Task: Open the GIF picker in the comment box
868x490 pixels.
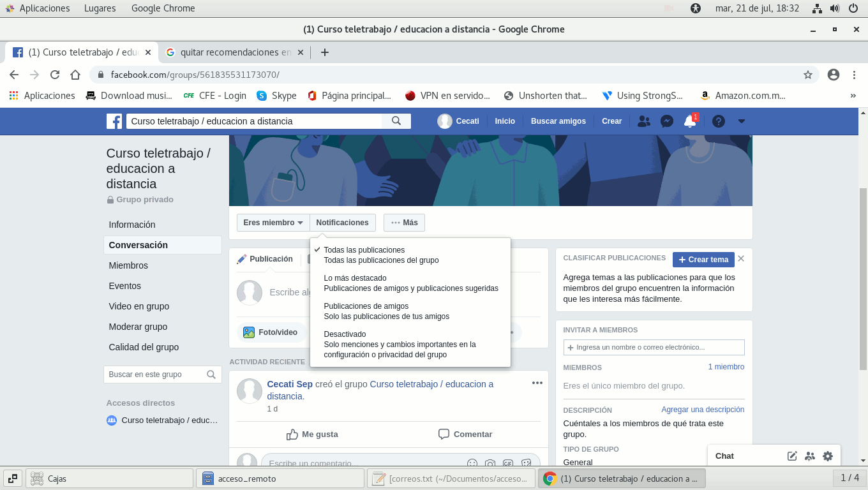Action: click(x=507, y=463)
